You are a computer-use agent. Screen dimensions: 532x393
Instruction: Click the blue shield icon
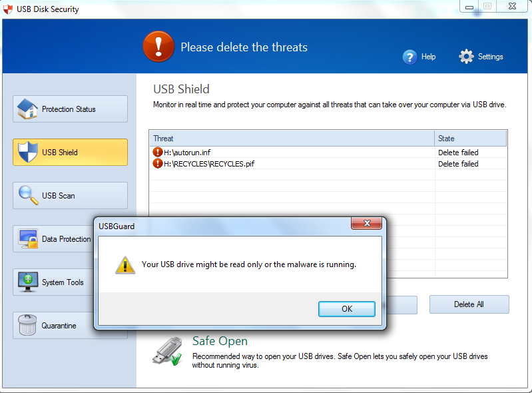28,152
